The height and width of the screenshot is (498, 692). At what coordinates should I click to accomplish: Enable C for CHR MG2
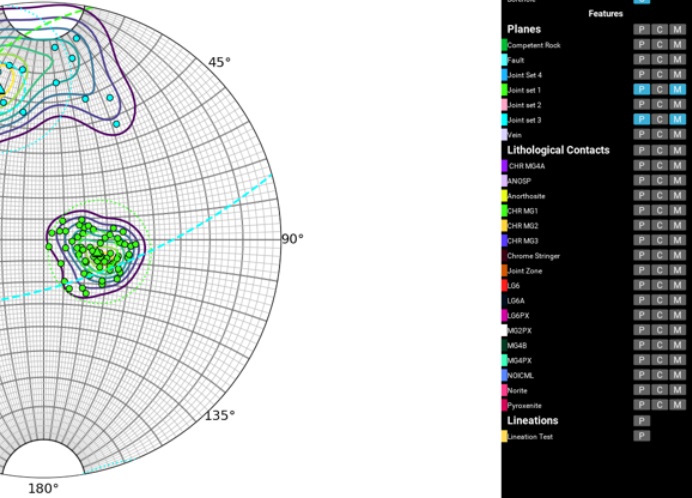pyautogui.click(x=659, y=226)
